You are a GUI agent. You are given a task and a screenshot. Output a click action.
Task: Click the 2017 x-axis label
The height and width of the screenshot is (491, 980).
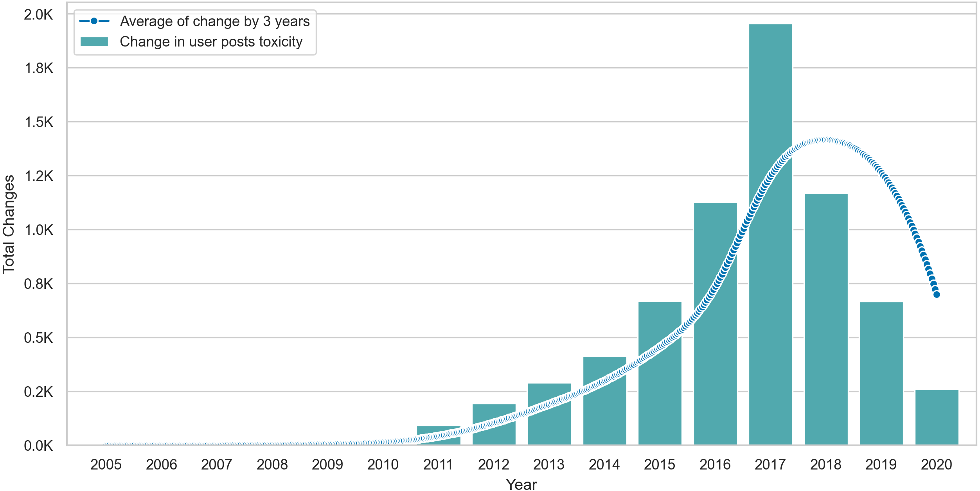(x=770, y=465)
